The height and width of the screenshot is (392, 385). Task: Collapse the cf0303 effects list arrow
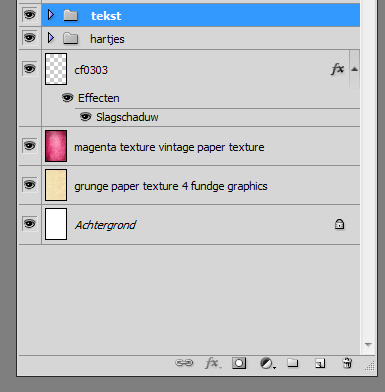click(354, 69)
